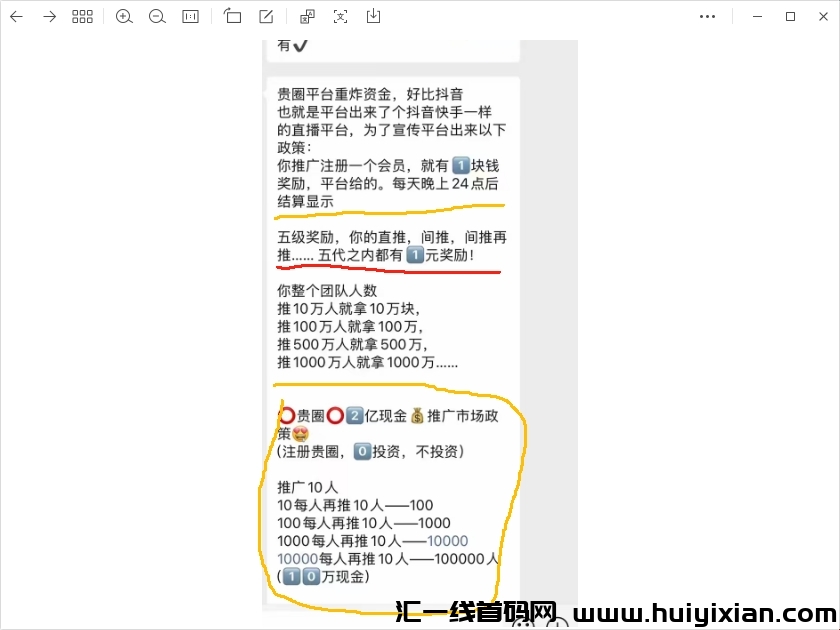Activate the scan text extraction tool
This screenshot has height=630, width=840.
pyautogui.click(x=341, y=16)
